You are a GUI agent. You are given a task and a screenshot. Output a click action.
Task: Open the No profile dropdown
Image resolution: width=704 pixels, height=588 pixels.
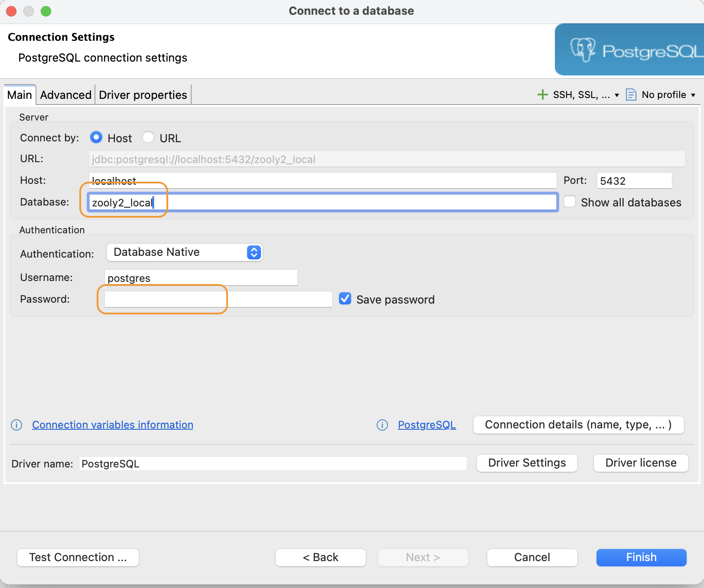point(668,95)
